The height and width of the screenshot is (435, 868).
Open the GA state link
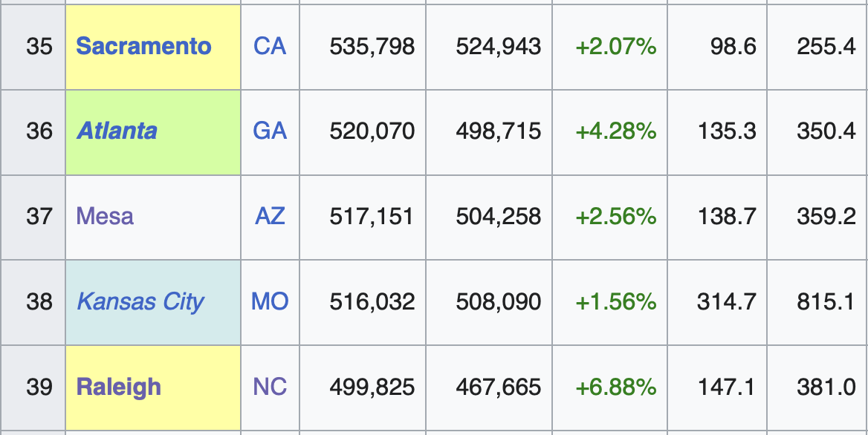point(270,131)
